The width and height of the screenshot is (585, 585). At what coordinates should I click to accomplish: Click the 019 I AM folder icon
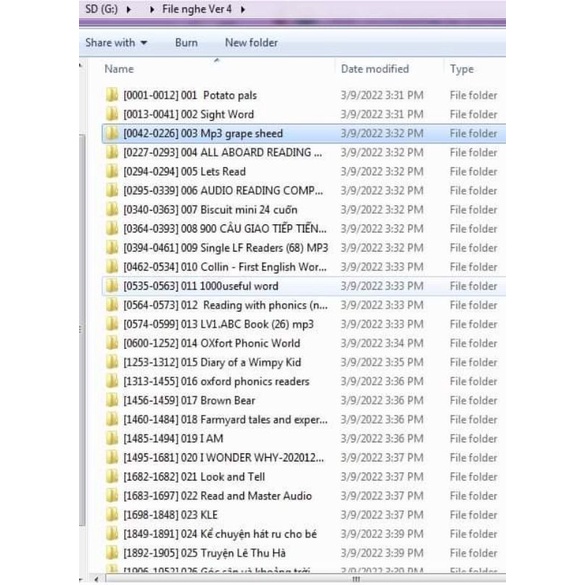click(112, 438)
